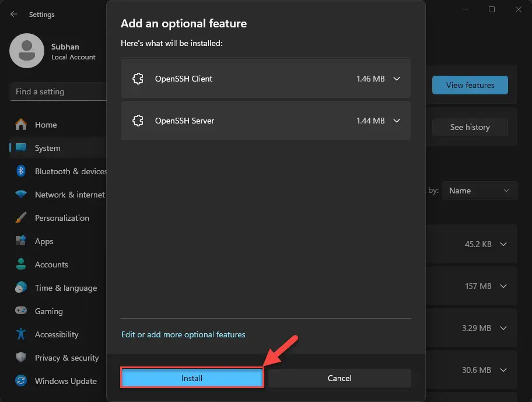Click the Bluetooth & devices icon

(x=21, y=171)
